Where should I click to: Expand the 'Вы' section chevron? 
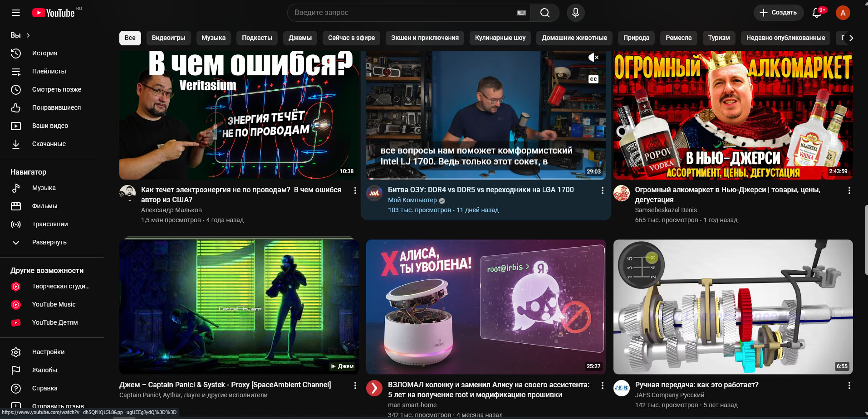pyautogui.click(x=28, y=35)
